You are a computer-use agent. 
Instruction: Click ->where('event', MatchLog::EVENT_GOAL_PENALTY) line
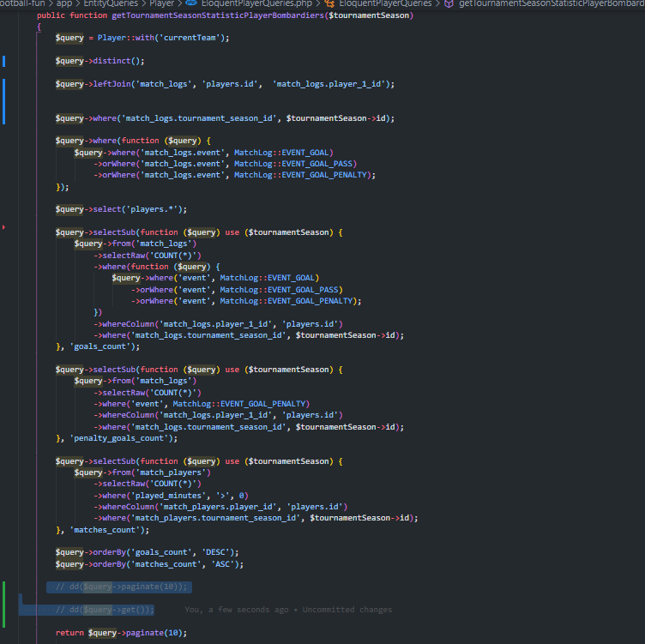pos(202,404)
